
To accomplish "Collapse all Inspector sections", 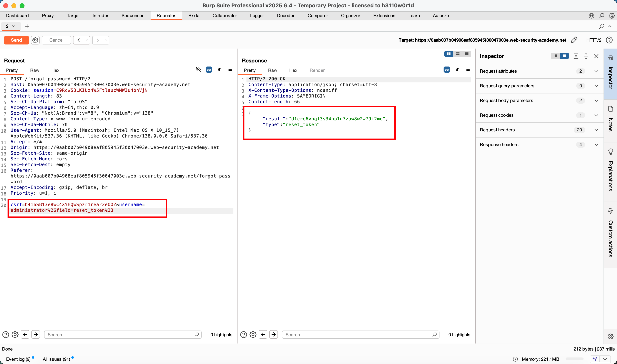I will (586, 56).
